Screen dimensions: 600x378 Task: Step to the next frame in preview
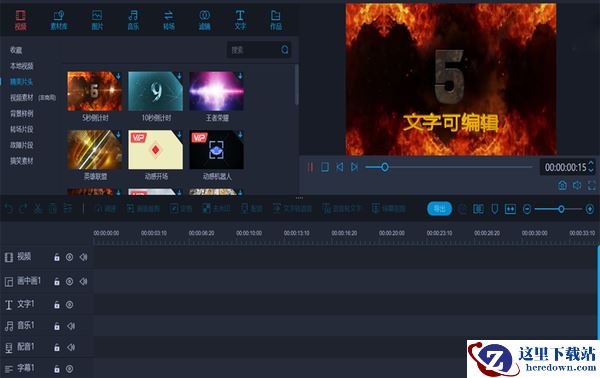(x=354, y=167)
